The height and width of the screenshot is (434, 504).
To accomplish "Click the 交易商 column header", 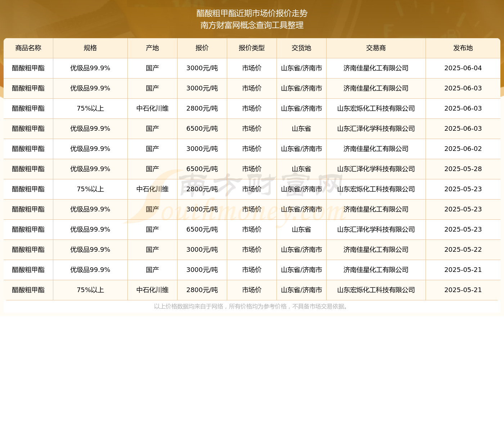I will (x=376, y=48).
